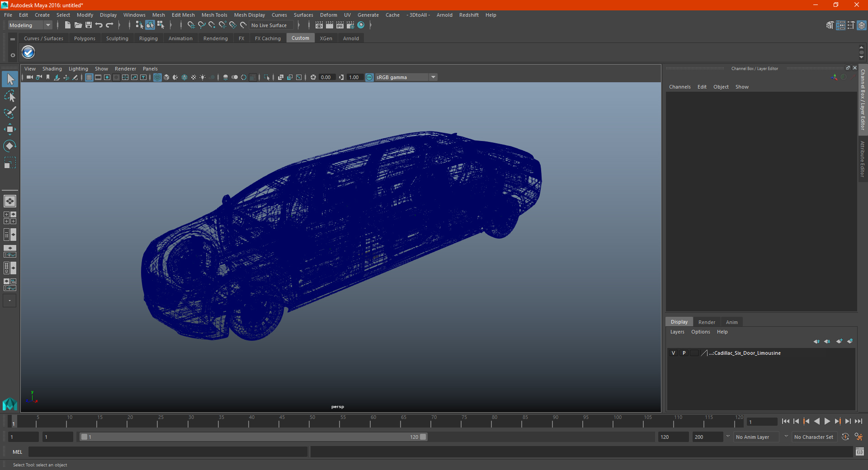Play animation backwards
Viewport: 868px width, 470px height.
pos(816,421)
